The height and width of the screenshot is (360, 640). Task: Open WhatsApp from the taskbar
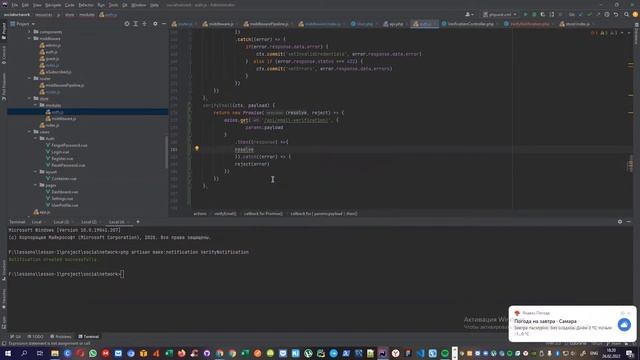[x=93, y=353]
